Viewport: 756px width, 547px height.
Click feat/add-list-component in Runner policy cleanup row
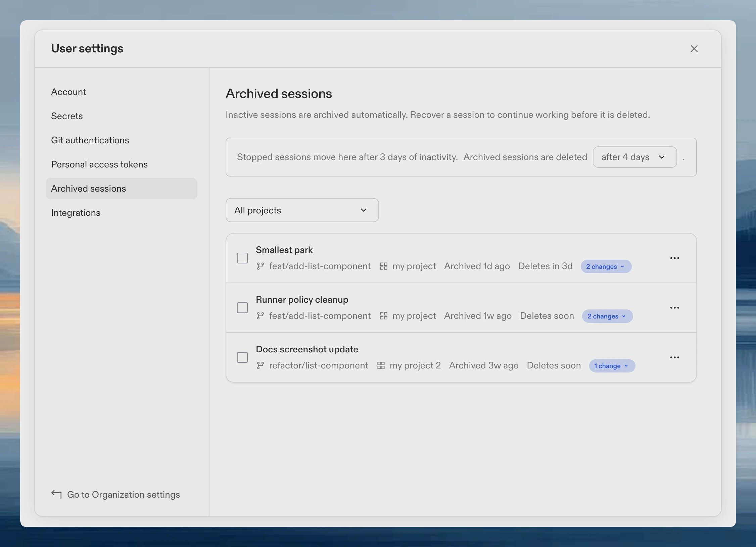point(320,316)
